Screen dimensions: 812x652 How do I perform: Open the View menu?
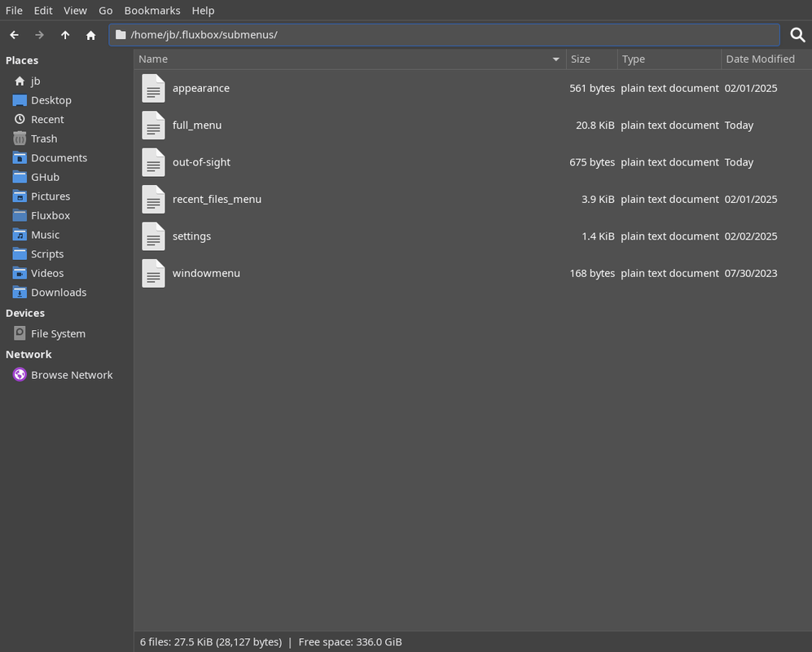point(75,11)
